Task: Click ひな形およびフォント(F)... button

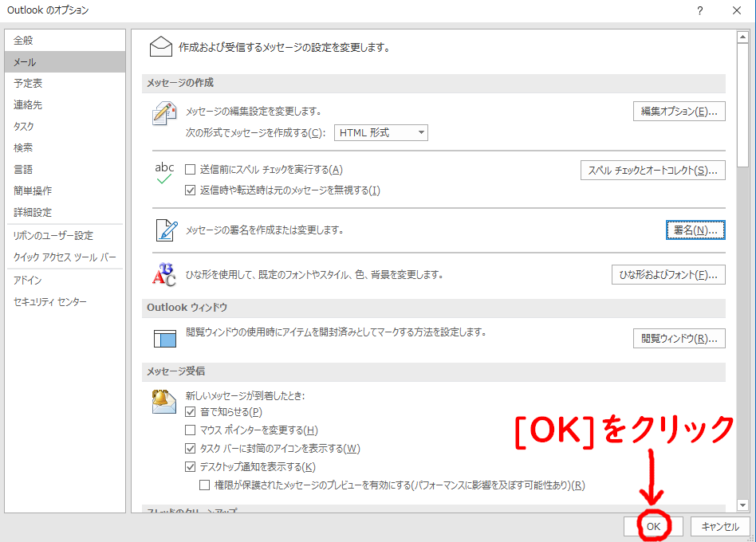Action: click(x=668, y=275)
